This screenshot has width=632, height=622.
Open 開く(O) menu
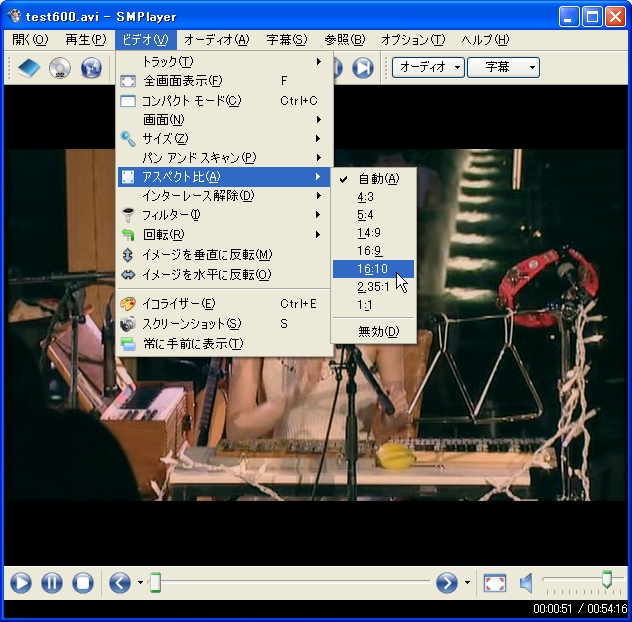(30, 40)
